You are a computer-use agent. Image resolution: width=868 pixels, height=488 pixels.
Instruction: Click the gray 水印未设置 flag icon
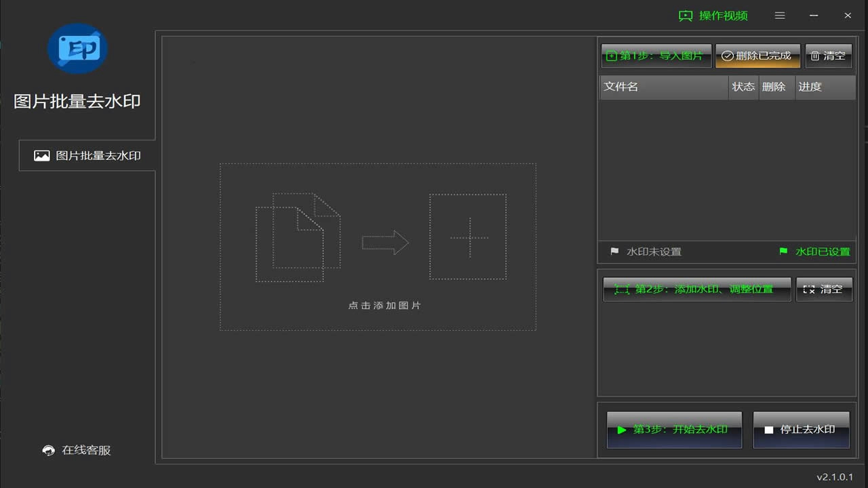click(614, 251)
